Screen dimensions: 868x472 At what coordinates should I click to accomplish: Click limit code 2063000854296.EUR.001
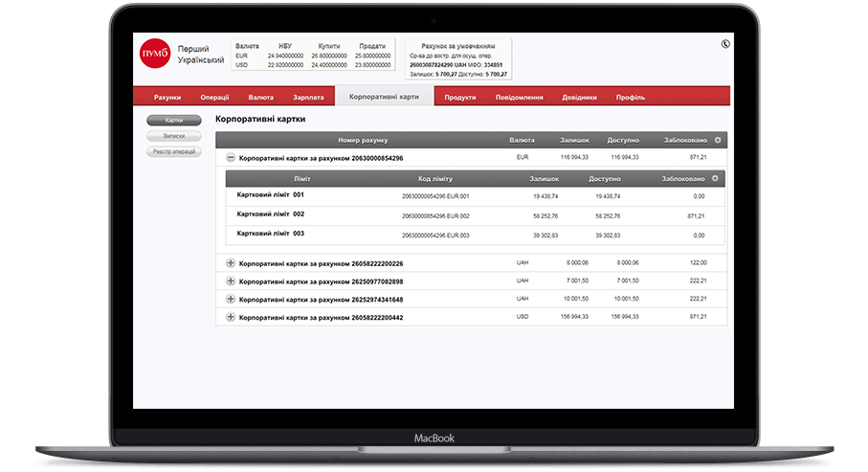pos(435,196)
